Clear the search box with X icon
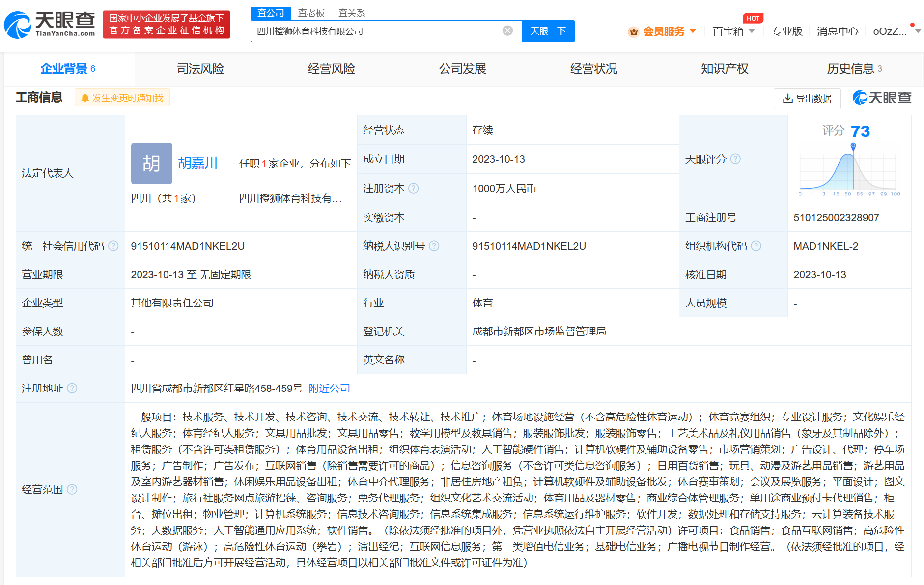This screenshot has width=924, height=585. tap(507, 31)
